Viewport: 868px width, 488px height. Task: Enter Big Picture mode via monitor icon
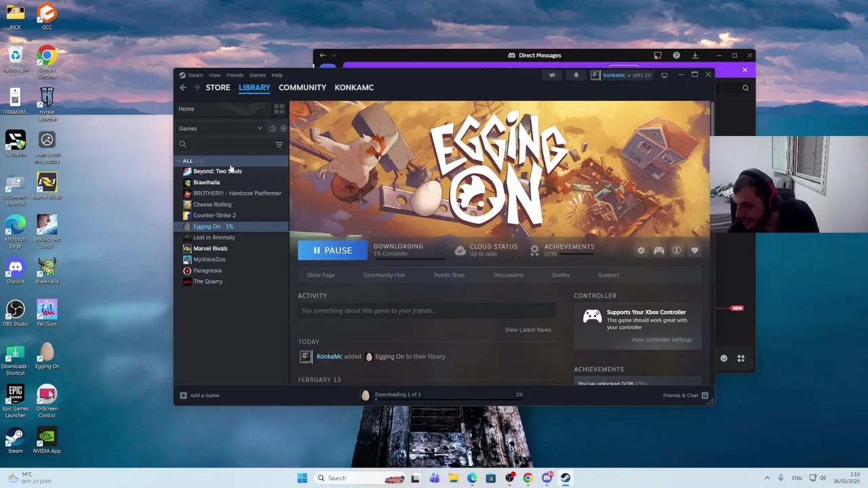665,75
